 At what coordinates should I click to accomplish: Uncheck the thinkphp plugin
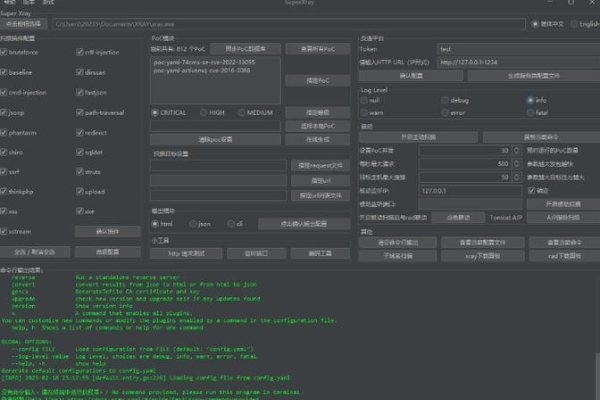pyautogui.click(x=3, y=191)
